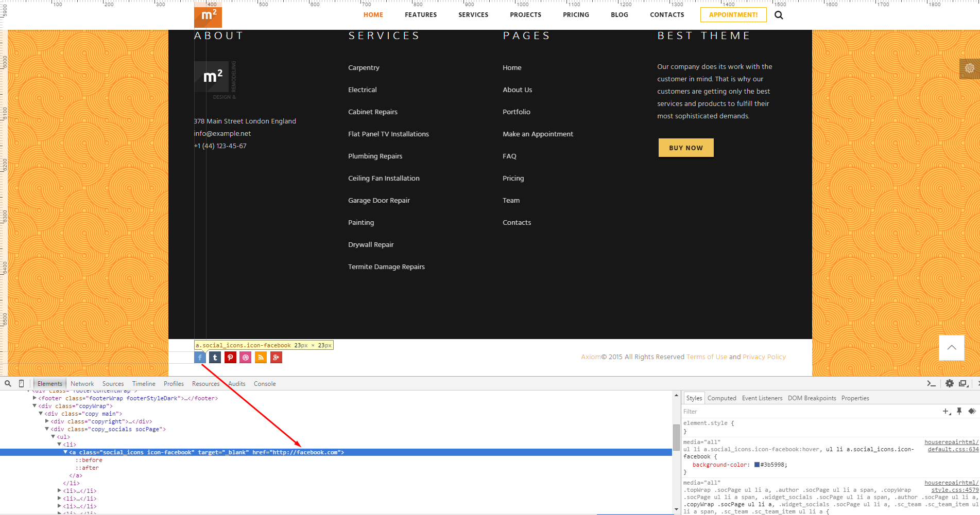
Task: Toggle device mode in DevTools
Action: click(21, 383)
